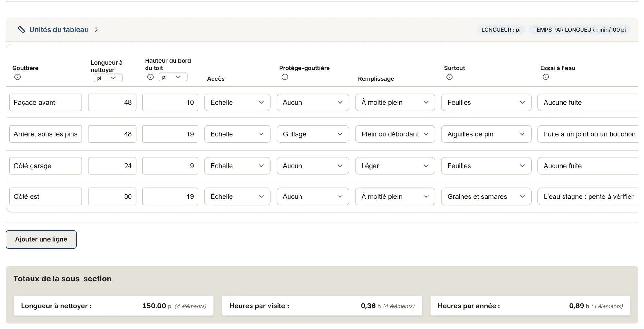Open Surtout dropdown showing Graines et samares
The width and height of the screenshot is (644, 329).
point(486,196)
